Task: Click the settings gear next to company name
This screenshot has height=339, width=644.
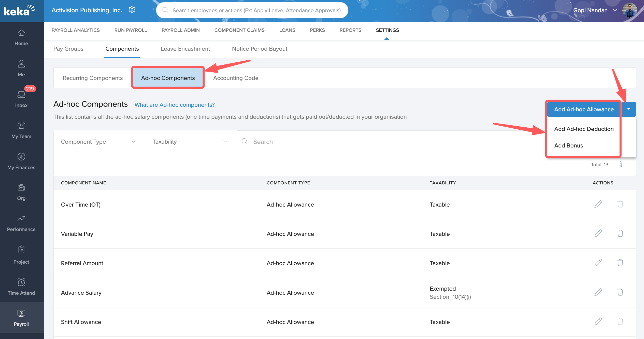Action: [x=132, y=10]
